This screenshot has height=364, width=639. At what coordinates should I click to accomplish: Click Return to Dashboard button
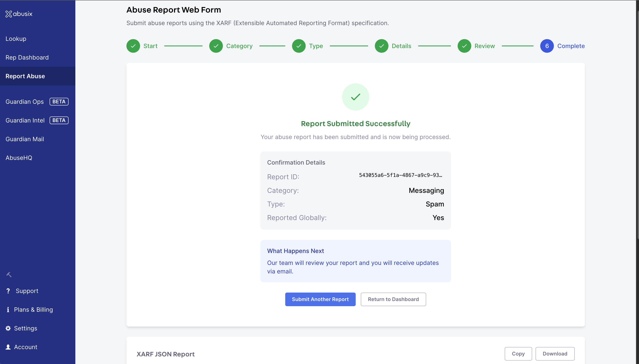(x=393, y=299)
